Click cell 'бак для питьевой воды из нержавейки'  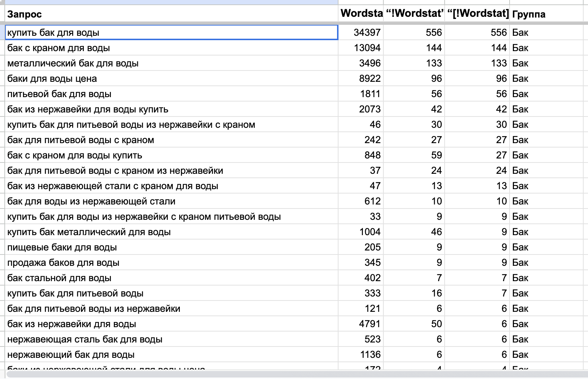point(172,309)
